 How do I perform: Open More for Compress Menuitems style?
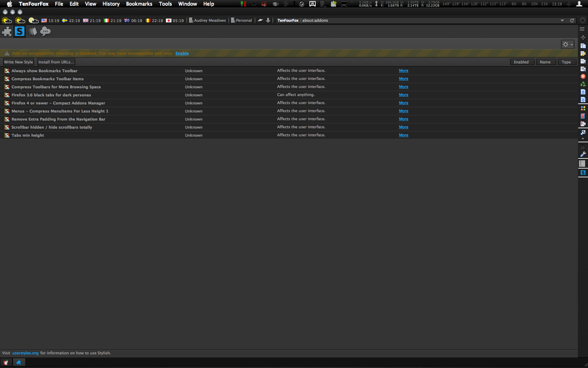click(x=404, y=111)
